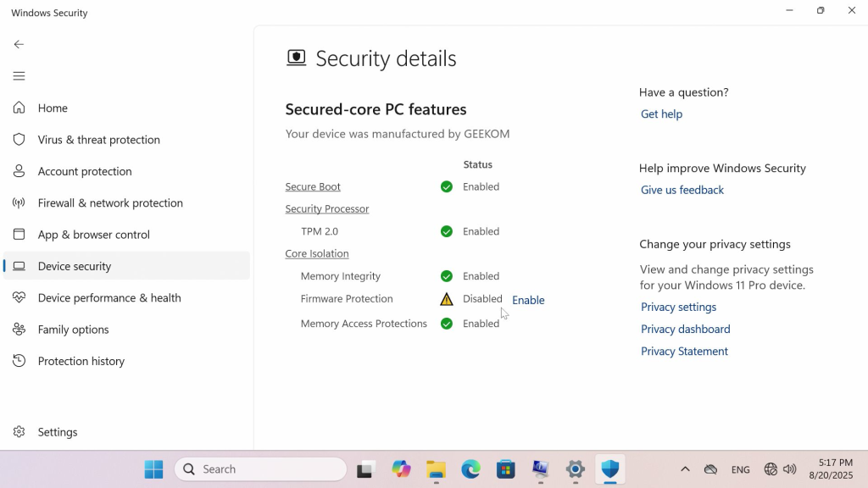
Task: Click Give us feedback link
Action: click(682, 190)
